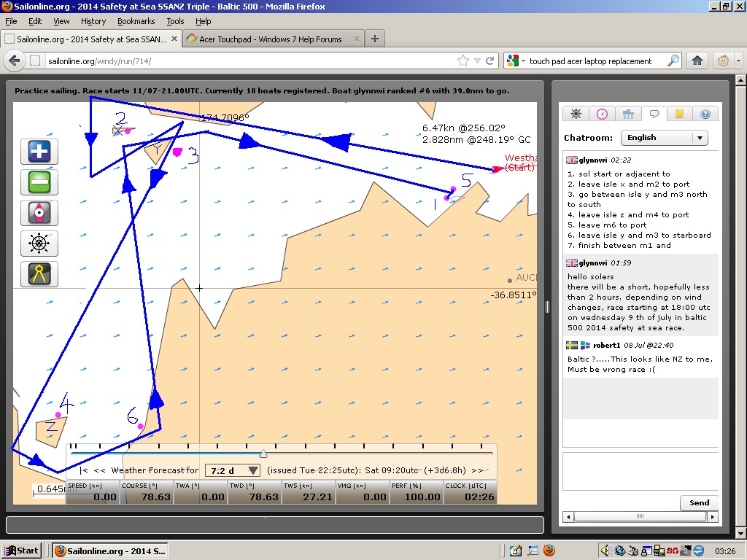The width and height of the screenshot is (747, 560).
Task: Click the PERF [%] readout showing 100.00
Action: (416, 492)
